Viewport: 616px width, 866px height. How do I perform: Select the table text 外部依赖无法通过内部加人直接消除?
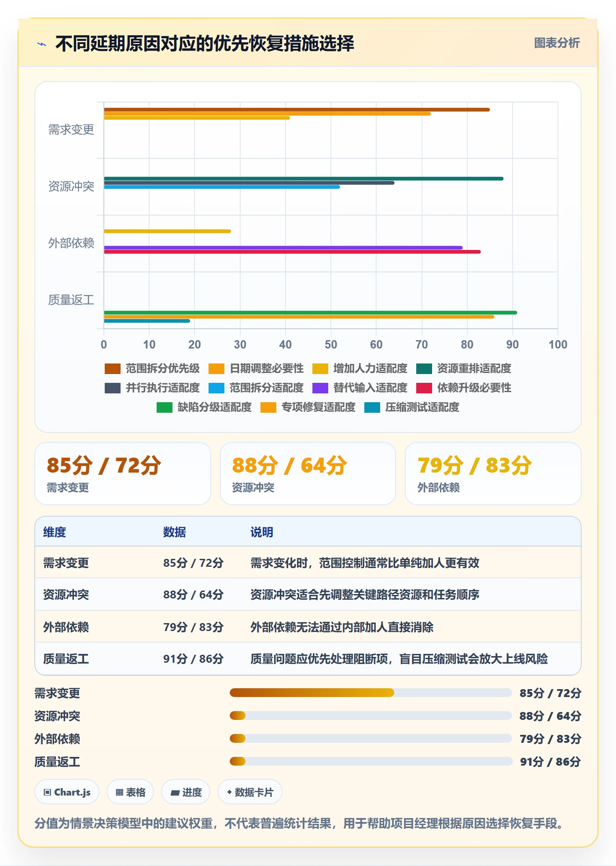coord(342,627)
